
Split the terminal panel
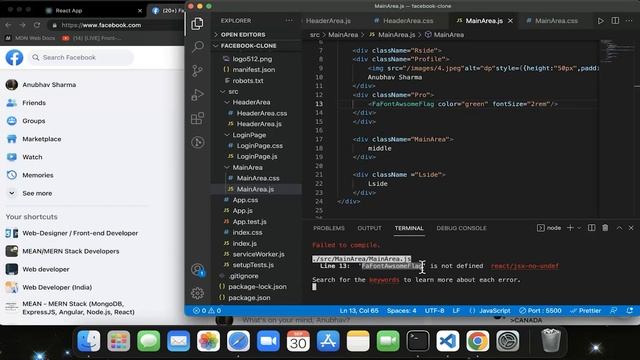591,228
